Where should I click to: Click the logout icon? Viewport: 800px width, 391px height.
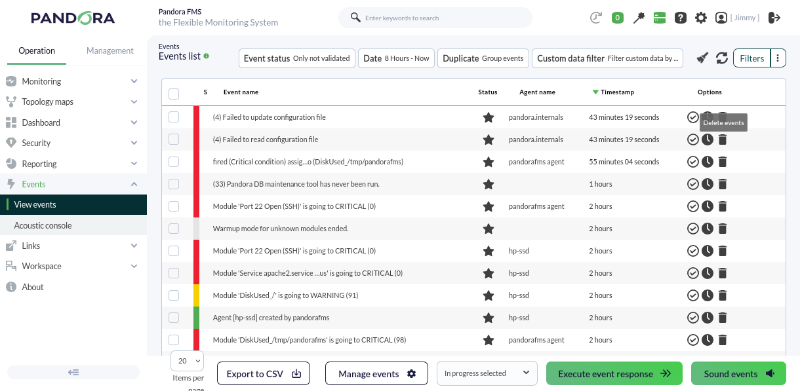tap(774, 18)
